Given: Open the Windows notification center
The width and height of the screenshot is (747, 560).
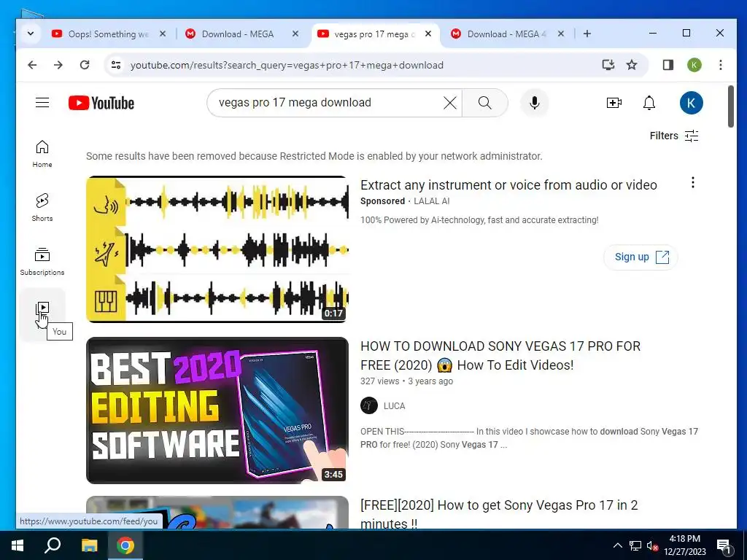Looking at the screenshot, I should click(x=724, y=546).
